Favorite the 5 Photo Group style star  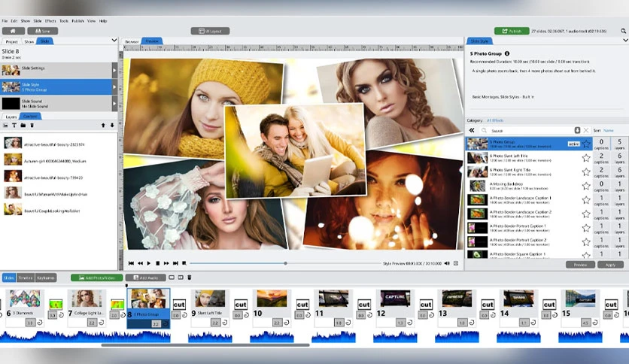point(586,144)
